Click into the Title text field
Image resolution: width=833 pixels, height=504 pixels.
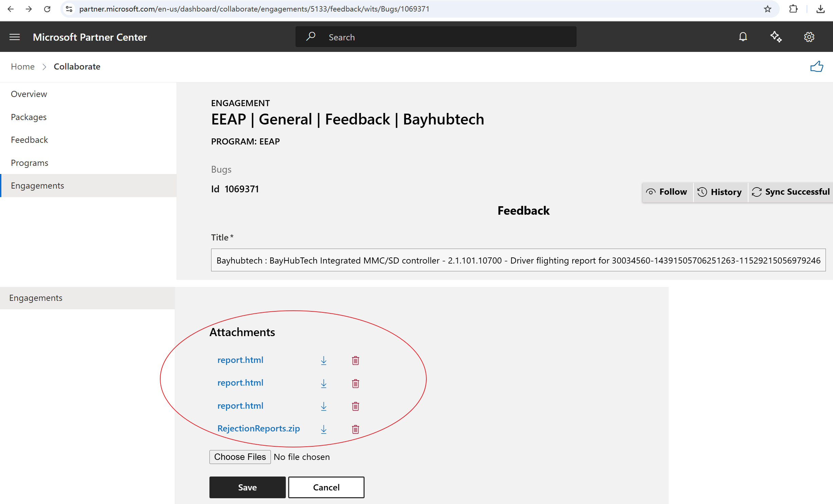(518, 260)
